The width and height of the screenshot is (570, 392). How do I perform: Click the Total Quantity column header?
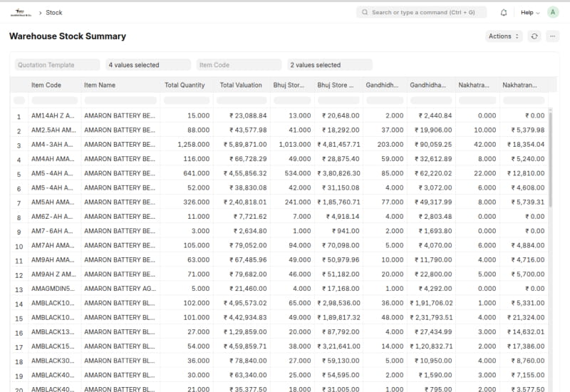185,85
